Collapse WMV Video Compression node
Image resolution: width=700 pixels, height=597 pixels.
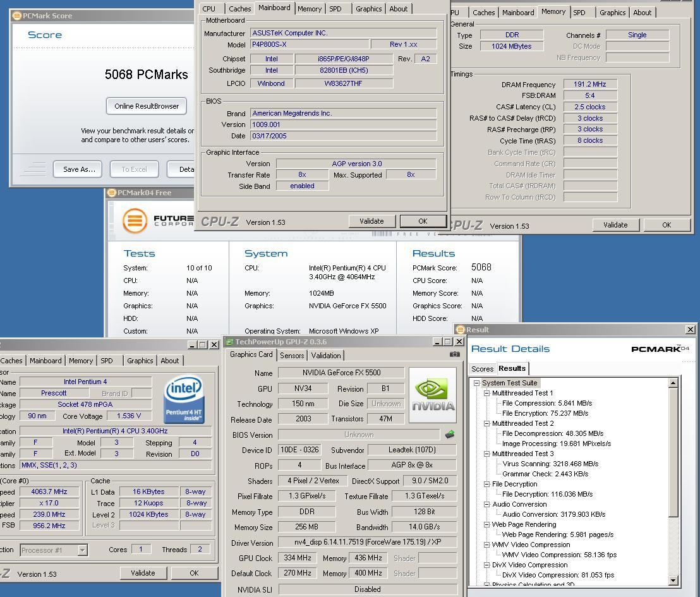486,545
